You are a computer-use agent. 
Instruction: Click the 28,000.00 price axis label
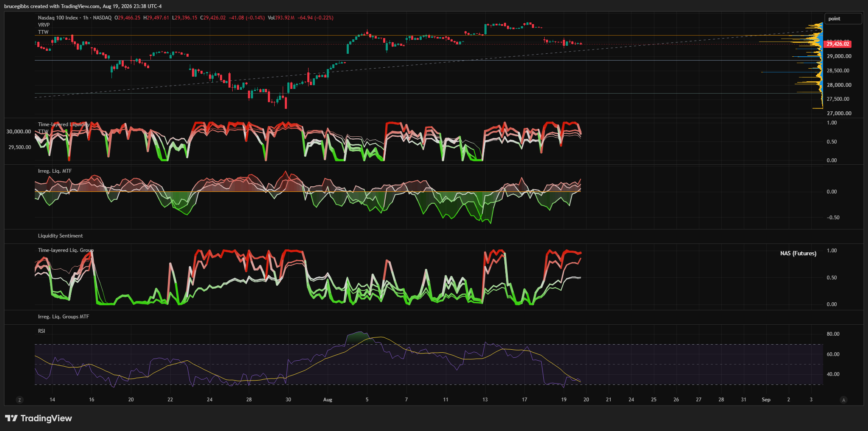tap(839, 85)
